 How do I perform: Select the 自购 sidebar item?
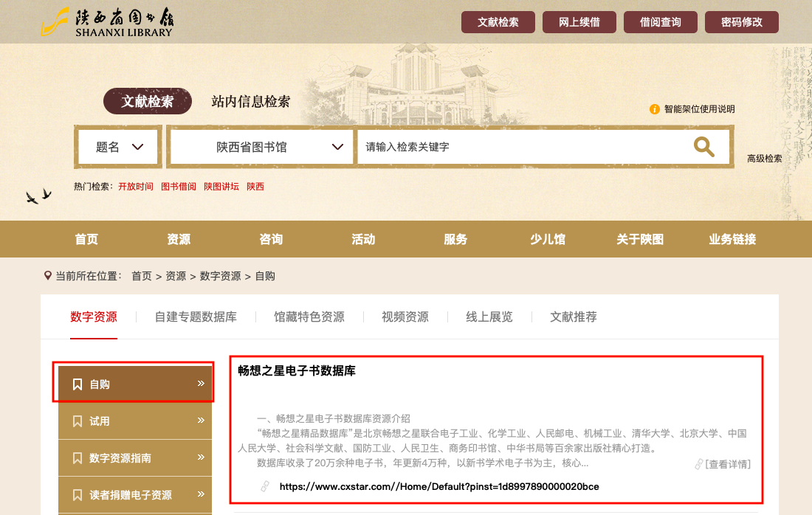coord(135,384)
